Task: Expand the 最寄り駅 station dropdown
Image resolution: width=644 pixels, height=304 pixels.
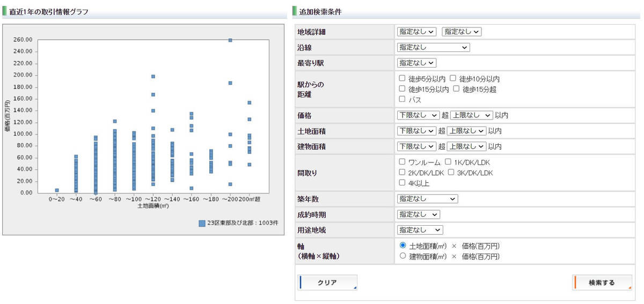Action: tap(416, 63)
